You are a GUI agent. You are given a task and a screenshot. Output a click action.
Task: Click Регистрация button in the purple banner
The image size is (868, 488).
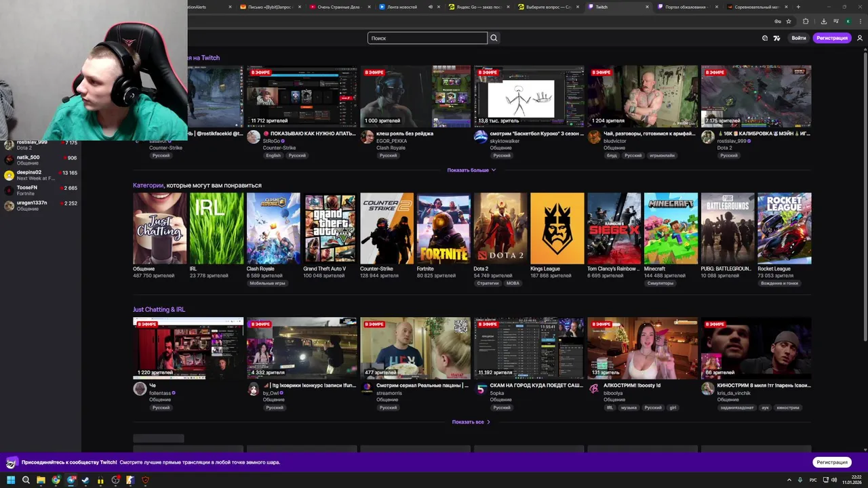click(832, 462)
